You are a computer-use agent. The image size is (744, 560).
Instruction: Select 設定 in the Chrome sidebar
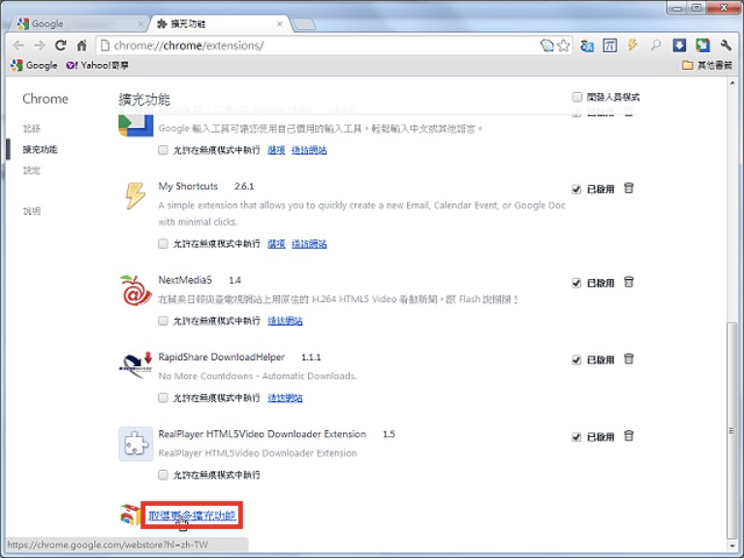32,171
